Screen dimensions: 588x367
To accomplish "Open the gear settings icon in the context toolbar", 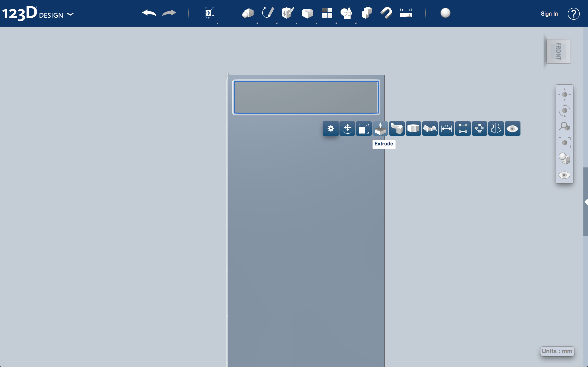I will [x=331, y=128].
